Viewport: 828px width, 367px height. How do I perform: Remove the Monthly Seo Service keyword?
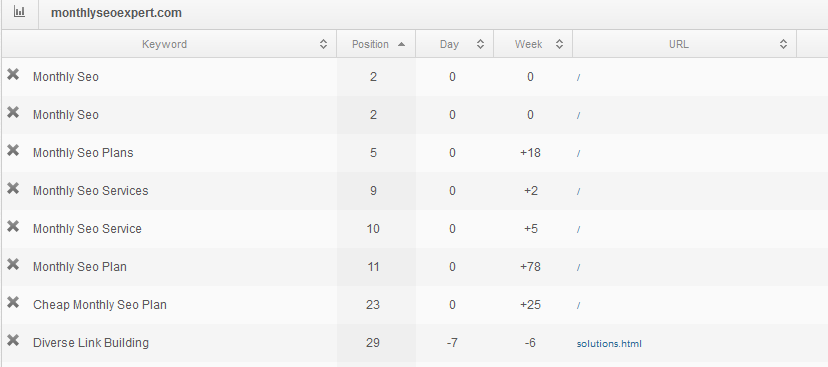coord(13,227)
